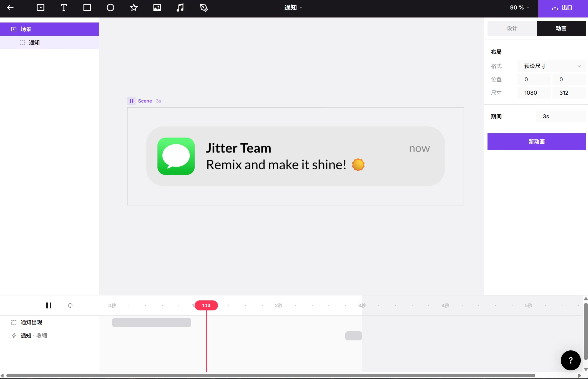Click the pause icon beside Scene label
588x379 pixels.
(x=131, y=101)
